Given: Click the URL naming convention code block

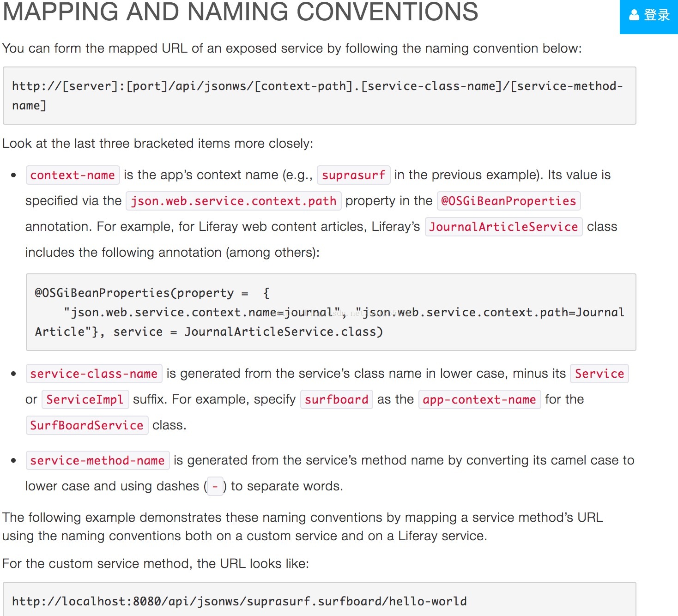Looking at the screenshot, I should pyautogui.click(x=320, y=96).
